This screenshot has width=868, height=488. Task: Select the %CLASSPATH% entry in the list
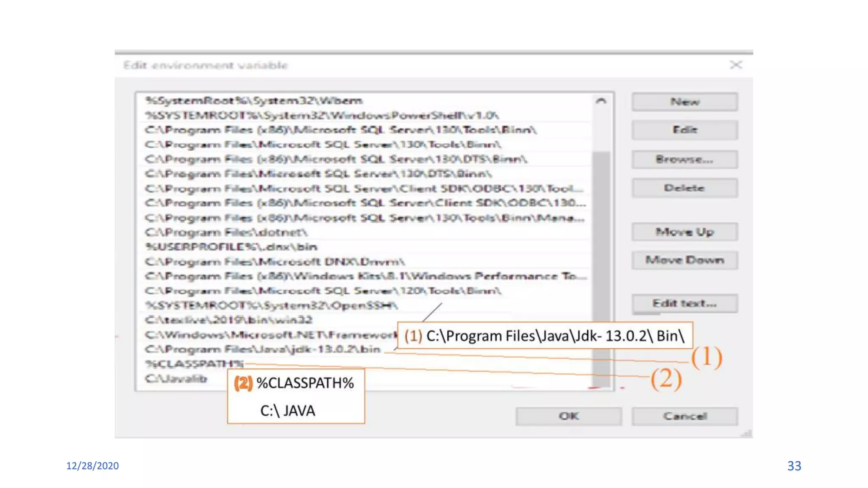(x=195, y=364)
